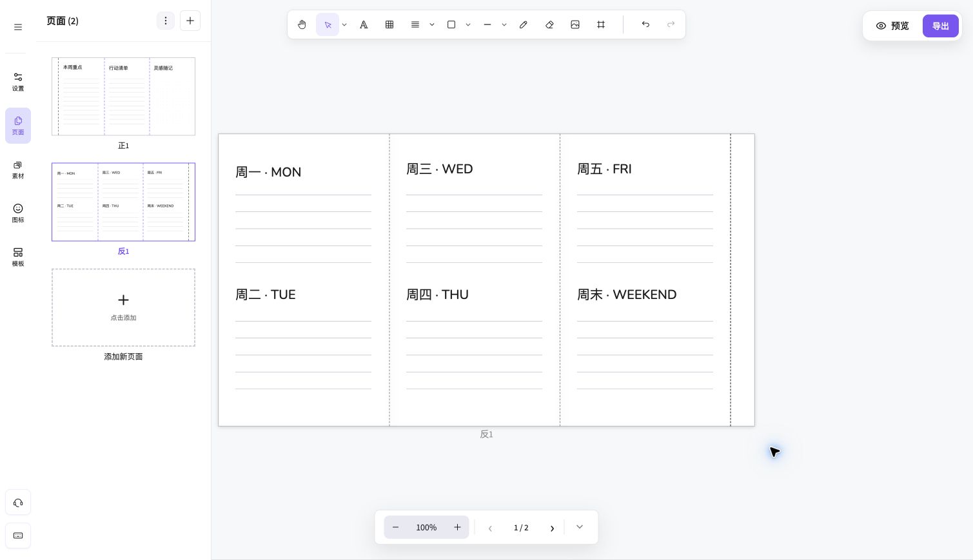Zoom in with the plus button
Viewport: 973px width, 560px height.
[457, 527]
